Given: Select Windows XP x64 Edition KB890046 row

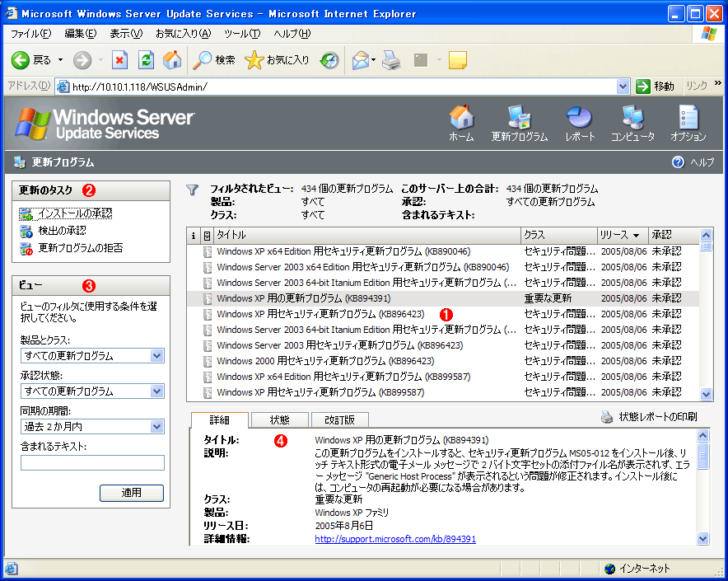Looking at the screenshot, I should pyautogui.click(x=443, y=251).
